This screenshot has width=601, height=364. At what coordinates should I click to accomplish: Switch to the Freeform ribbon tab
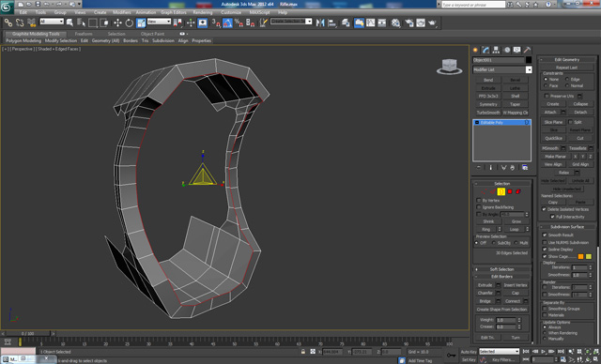point(84,34)
